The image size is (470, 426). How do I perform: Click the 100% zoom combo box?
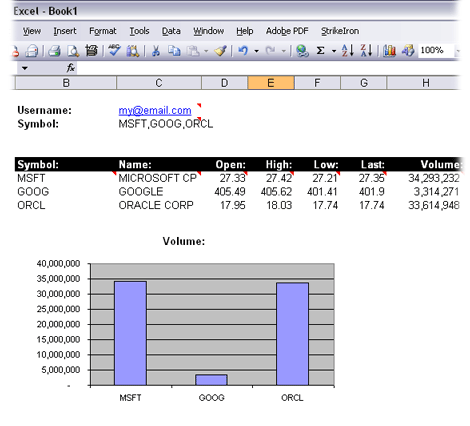coord(436,51)
